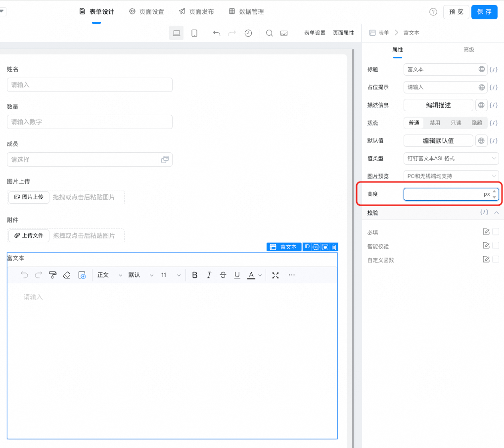Enable 必填 checkbox
Image resolution: width=504 pixels, height=448 pixels.
pyautogui.click(x=496, y=232)
